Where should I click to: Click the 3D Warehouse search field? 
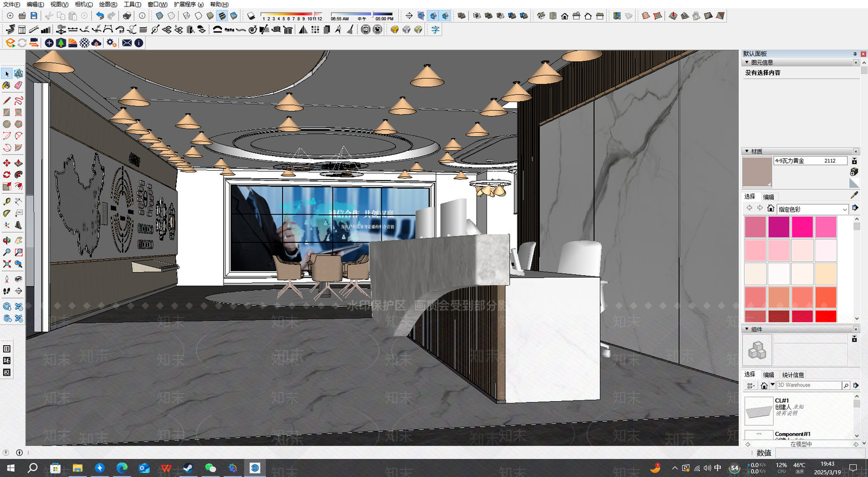(809, 385)
